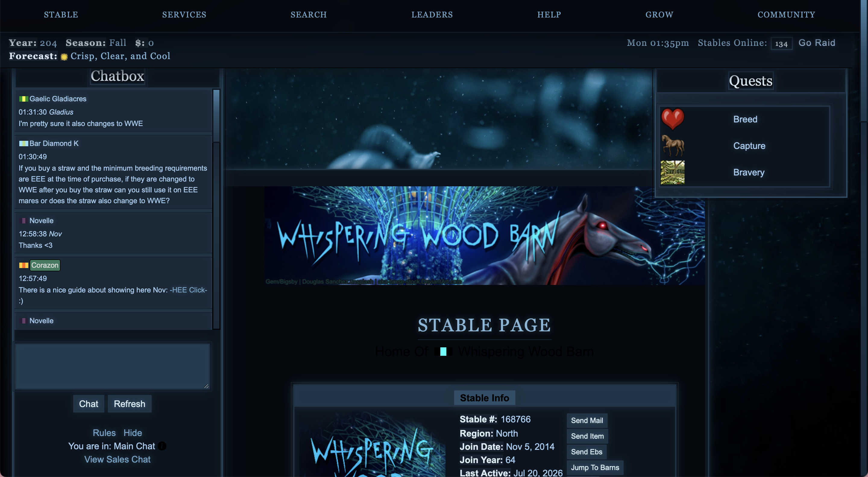This screenshot has height=477, width=868.
Task: Click the red heart Breed quest icon
Action: click(672, 119)
